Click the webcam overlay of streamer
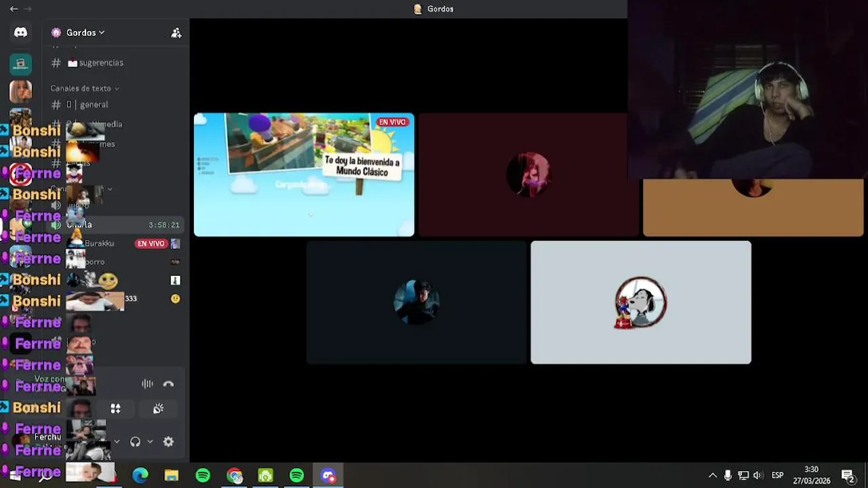Image resolution: width=868 pixels, height=488 pixels. (747, 89)
